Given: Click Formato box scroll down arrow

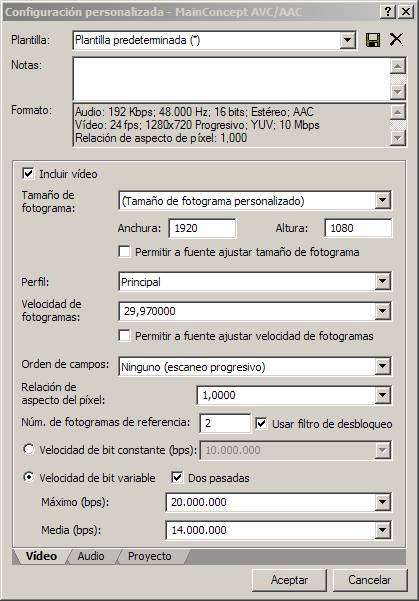Looking at the screenshot, I should (398, 138).
